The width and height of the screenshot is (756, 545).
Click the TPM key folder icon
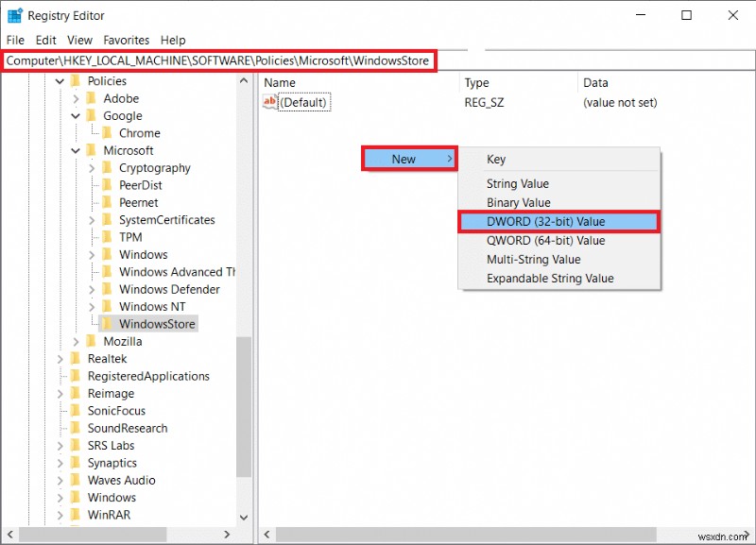(109, 236)
